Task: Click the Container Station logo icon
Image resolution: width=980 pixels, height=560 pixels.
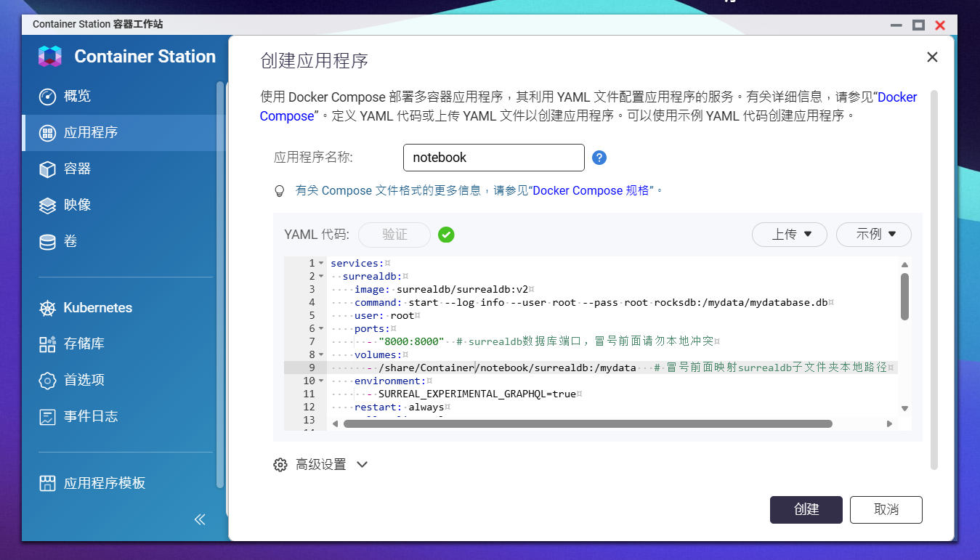Action: [50, 57]
